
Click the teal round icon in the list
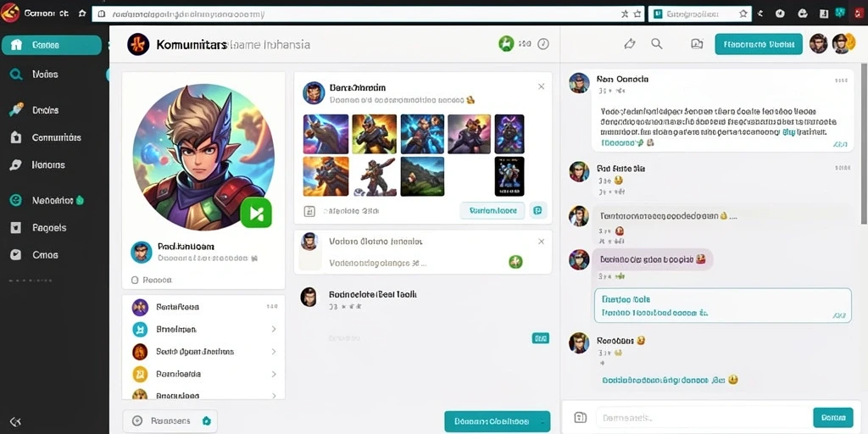coord(140,330)
